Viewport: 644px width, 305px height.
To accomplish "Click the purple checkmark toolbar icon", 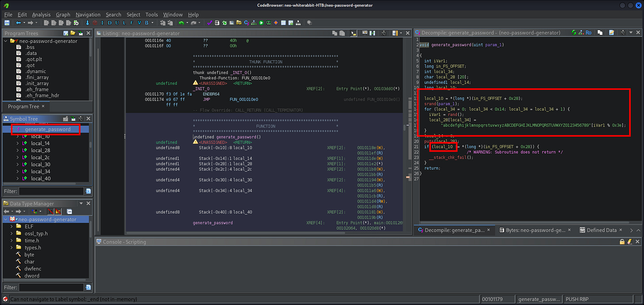I will coord(210,23).
